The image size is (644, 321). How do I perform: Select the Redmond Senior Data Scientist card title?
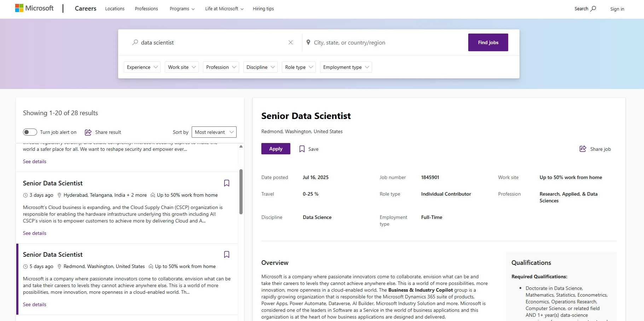click(x=53, y=255)
